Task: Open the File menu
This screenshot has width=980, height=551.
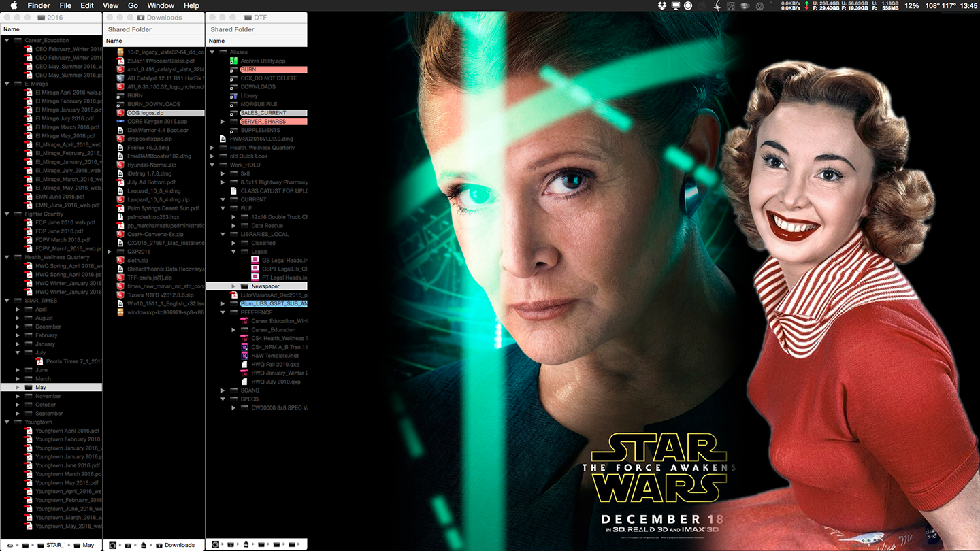Action: [65, 5]
